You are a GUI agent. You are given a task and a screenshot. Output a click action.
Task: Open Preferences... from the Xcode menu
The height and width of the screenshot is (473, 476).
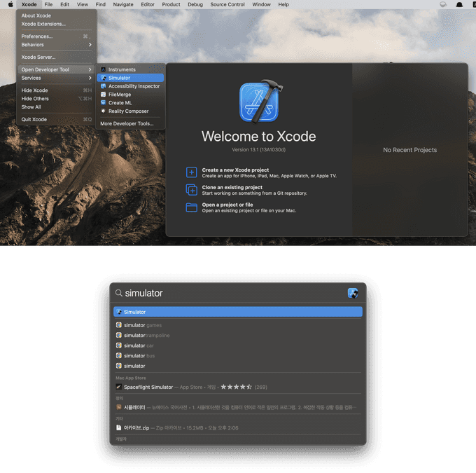pos(57,36)
